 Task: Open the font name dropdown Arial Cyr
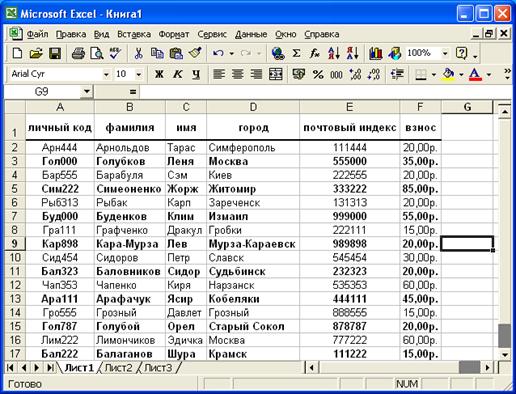pyautogui.click(x=106, y=74)
